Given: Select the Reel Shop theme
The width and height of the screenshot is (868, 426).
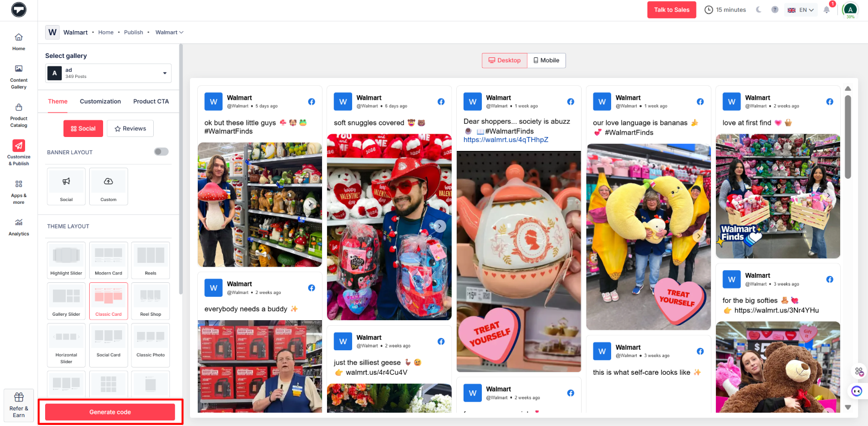Looking at the screenshot, I should coord(150,301).
